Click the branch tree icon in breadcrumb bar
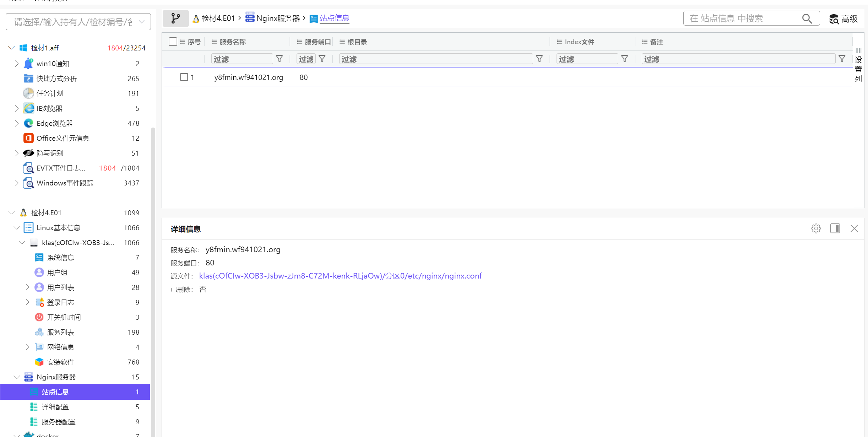The width and height of the screenshot is (868, 437). pyautogui.click(x=175, y=18)
